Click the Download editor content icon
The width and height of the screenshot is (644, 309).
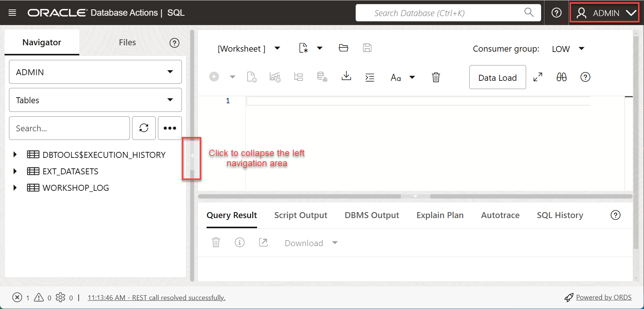347,76
